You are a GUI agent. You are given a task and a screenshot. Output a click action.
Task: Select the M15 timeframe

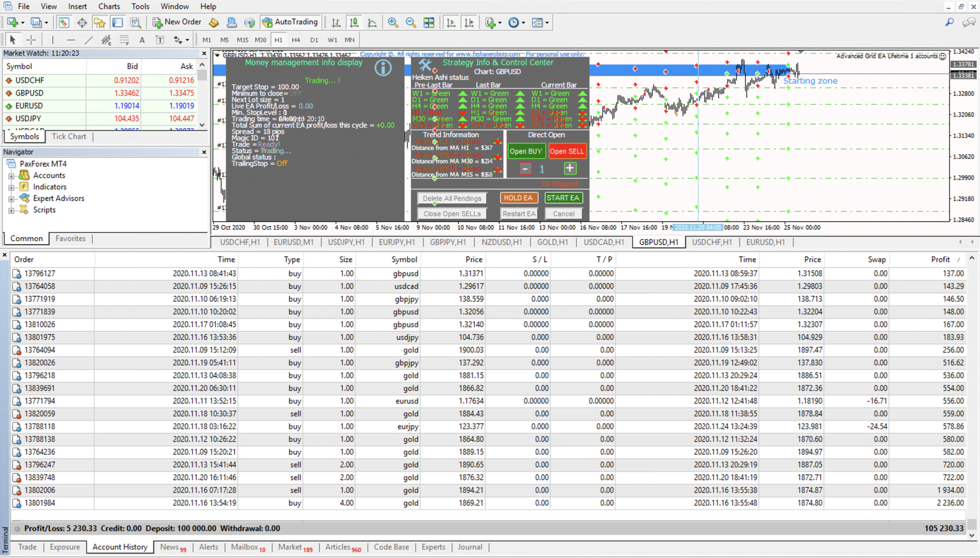click(x=243, y=40)
